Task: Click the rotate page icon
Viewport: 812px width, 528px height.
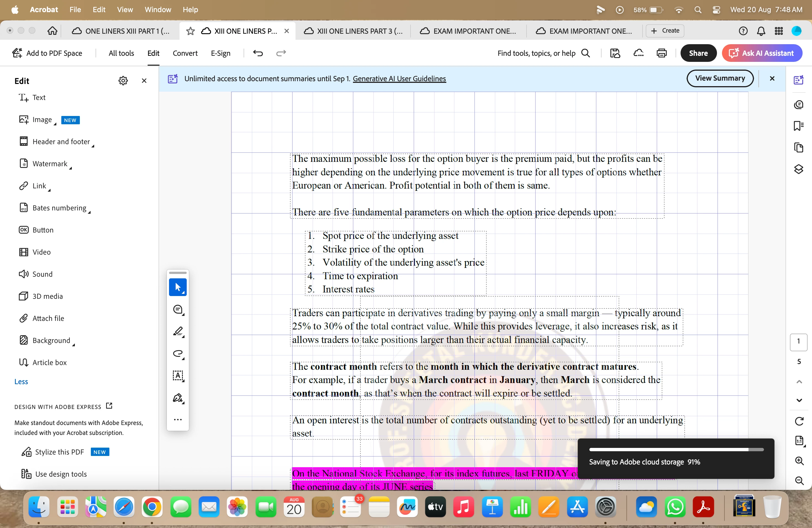Action: coord(799,421)
